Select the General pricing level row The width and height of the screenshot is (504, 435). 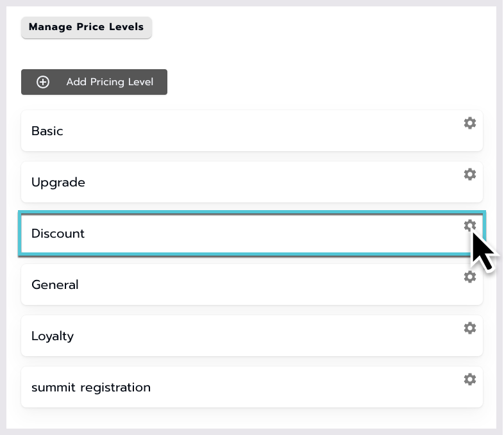click(x=252, y=284)
